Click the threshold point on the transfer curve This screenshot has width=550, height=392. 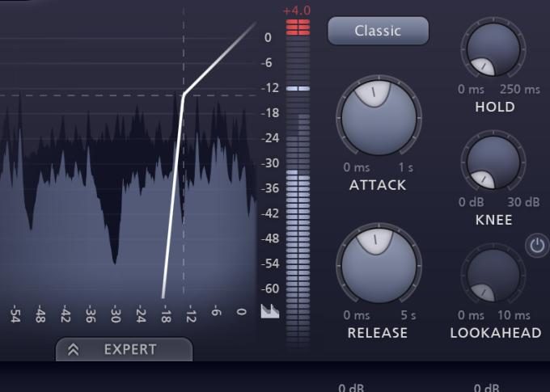184,94
